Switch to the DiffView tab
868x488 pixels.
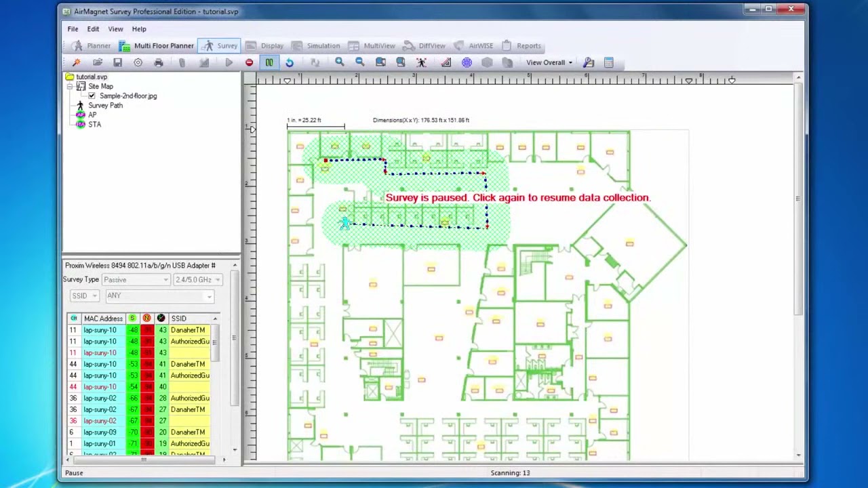[x=425, y=45]
